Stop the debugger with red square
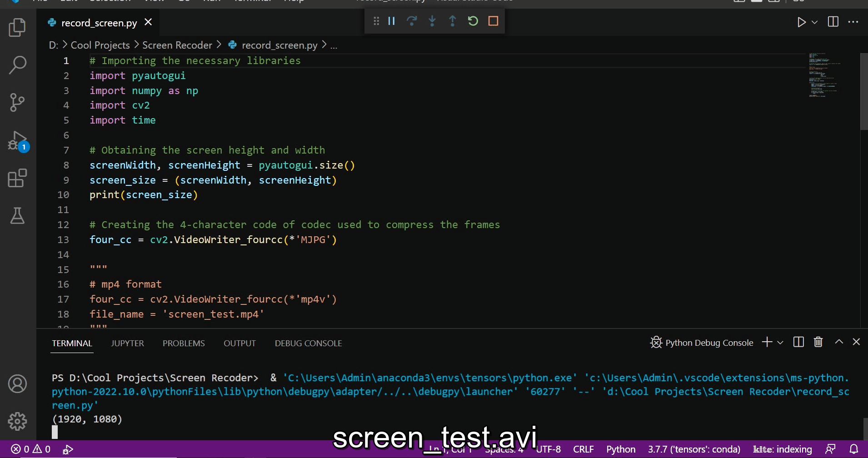868x458 pixels. coord(493,21)
